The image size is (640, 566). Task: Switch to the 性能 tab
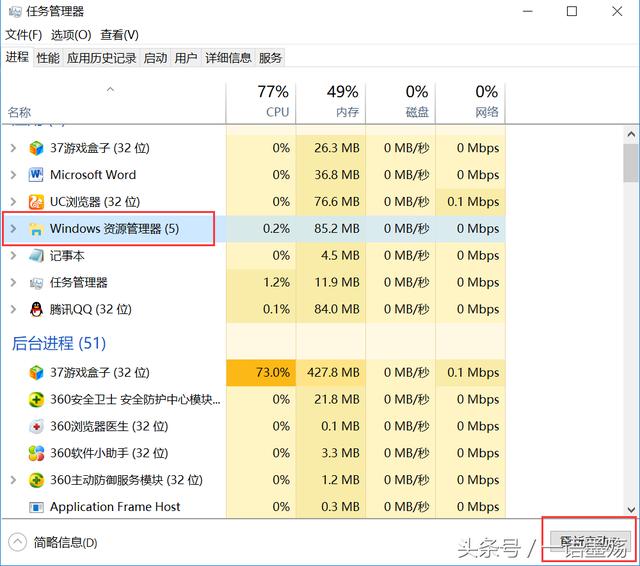(48, 58)
